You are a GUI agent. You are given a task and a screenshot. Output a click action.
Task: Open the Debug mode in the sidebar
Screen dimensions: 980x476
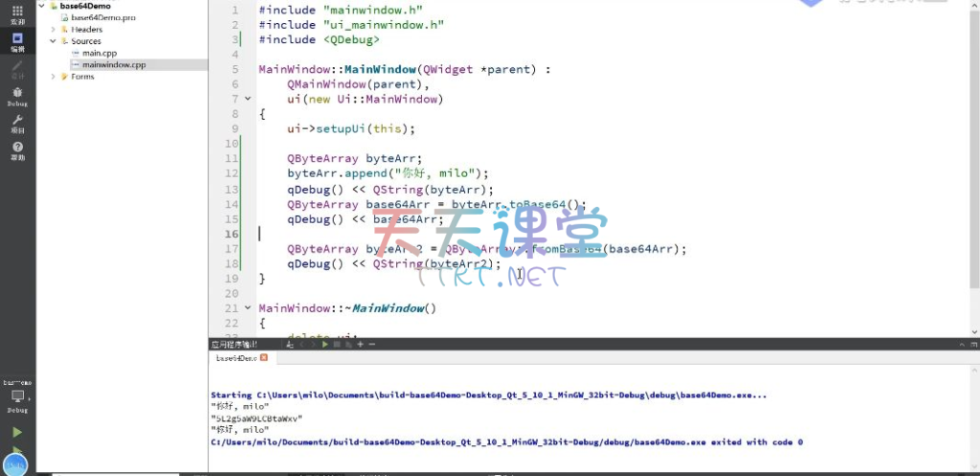[17, 96]
